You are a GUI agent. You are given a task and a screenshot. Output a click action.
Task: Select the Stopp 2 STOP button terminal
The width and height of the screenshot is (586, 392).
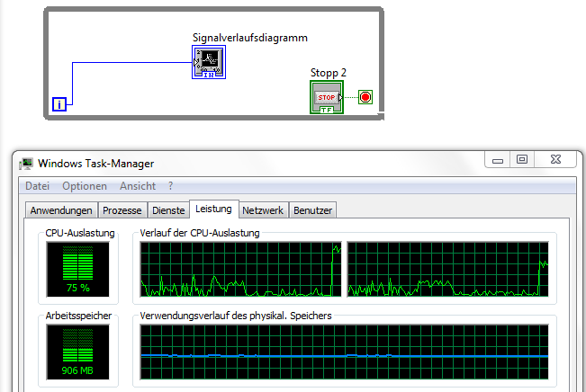(x=327, y=97)
